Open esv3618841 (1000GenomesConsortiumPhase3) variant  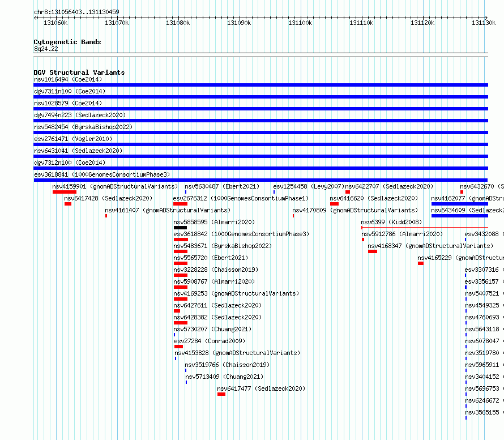point(102,174)
